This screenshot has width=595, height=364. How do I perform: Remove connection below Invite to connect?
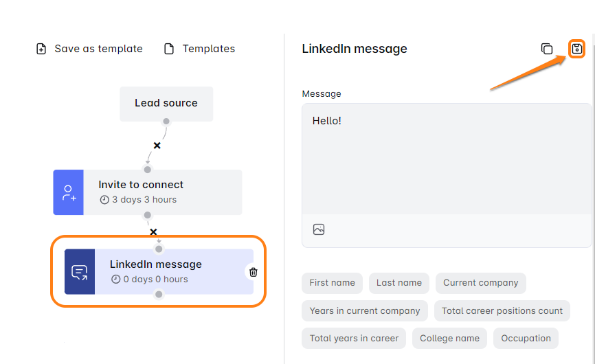click(x=153, y=232)
